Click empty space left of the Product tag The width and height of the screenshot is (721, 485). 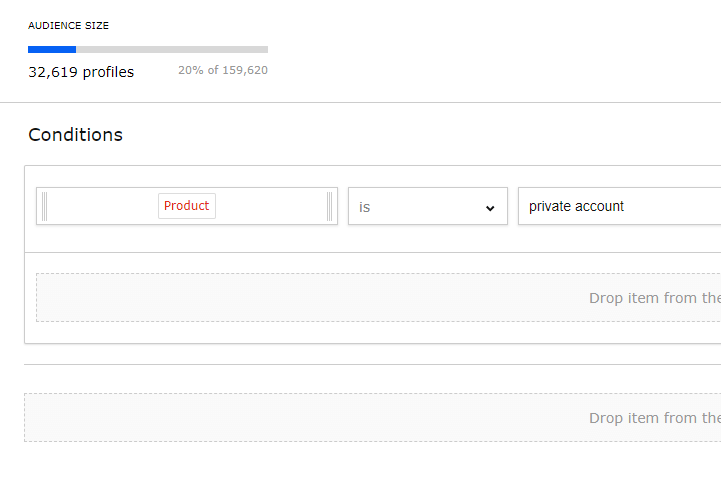[102, 206]
